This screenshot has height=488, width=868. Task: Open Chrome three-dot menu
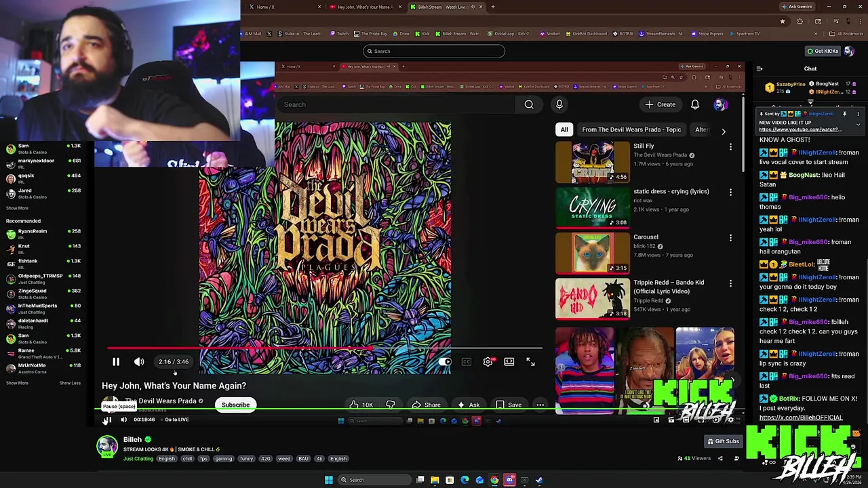coord(860,21)
